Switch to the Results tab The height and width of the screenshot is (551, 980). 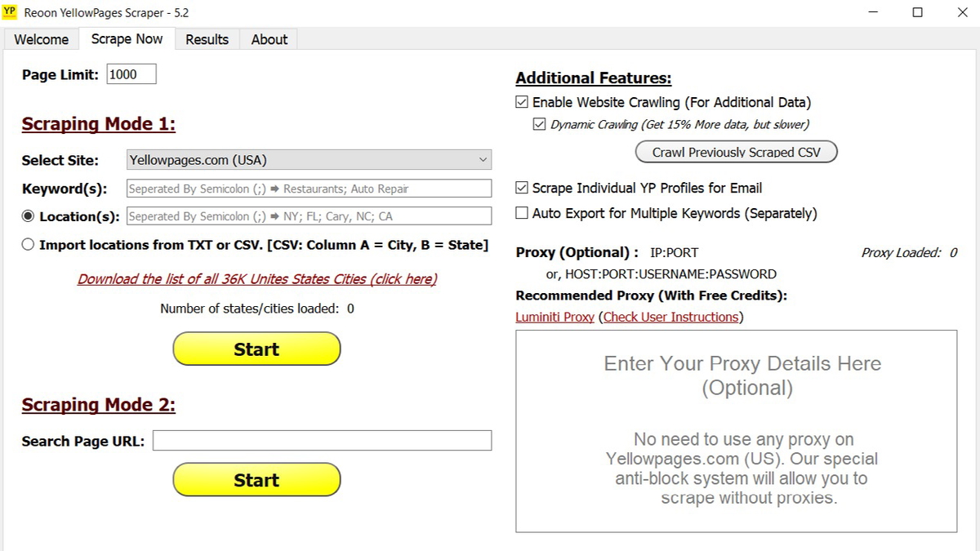pos(207,38)
